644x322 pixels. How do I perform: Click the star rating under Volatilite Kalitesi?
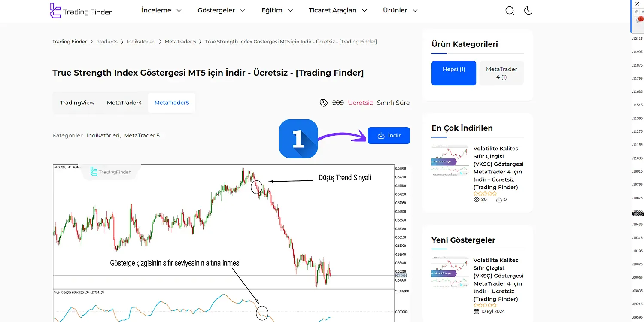tap(485, 193)
